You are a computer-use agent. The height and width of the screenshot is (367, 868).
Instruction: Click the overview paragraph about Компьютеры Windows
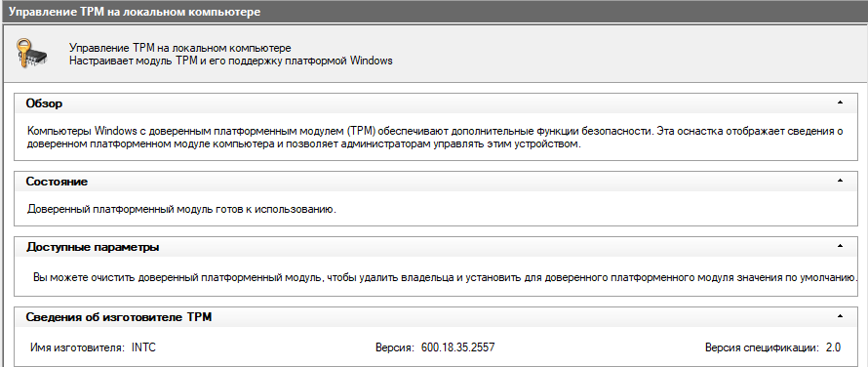coord(435,138)
